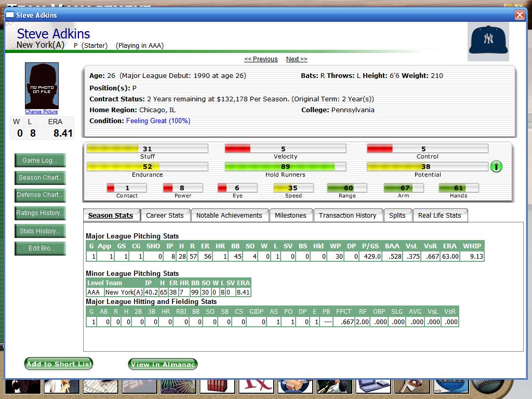Screen dimensions: 532x399
Task: Click the no-photo player portrait
Action: (x=42, y=86)
